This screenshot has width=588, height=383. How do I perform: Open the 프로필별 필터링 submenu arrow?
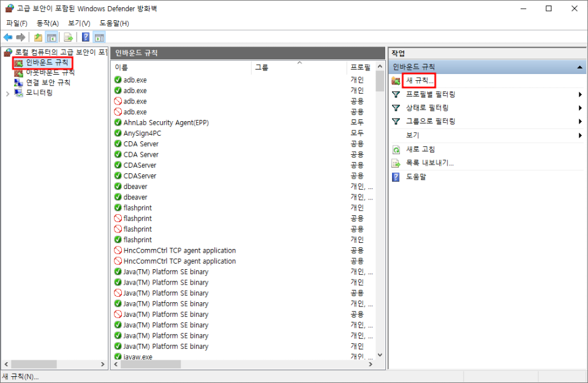[x=580, y=94]
